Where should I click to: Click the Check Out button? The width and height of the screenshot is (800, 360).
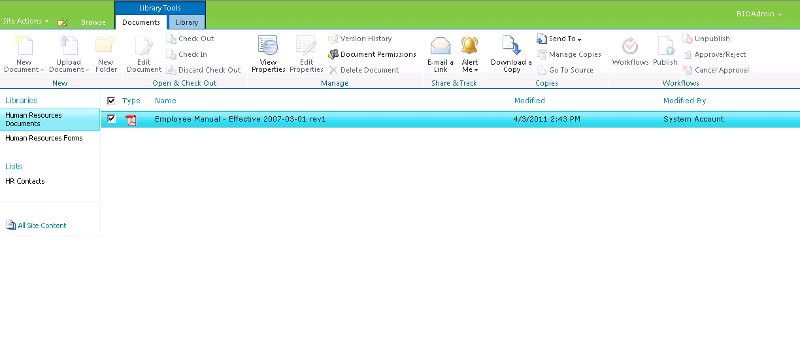[190, 39]
